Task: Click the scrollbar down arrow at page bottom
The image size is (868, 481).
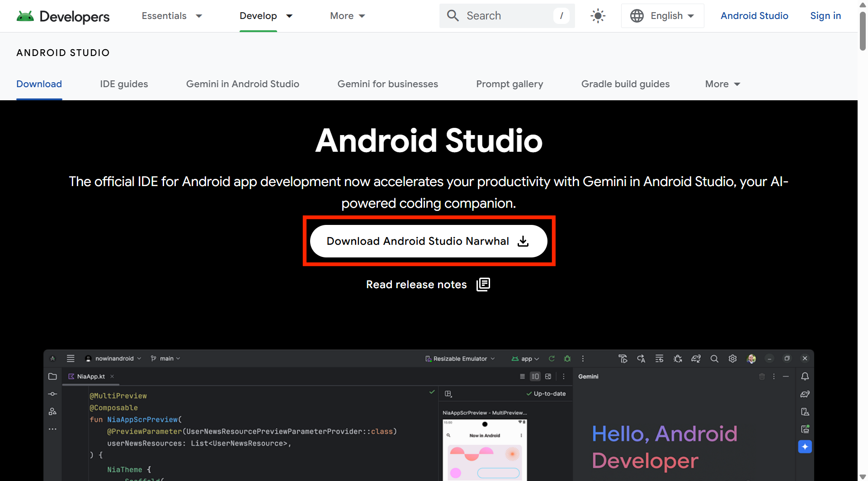Action: (863, 476)
